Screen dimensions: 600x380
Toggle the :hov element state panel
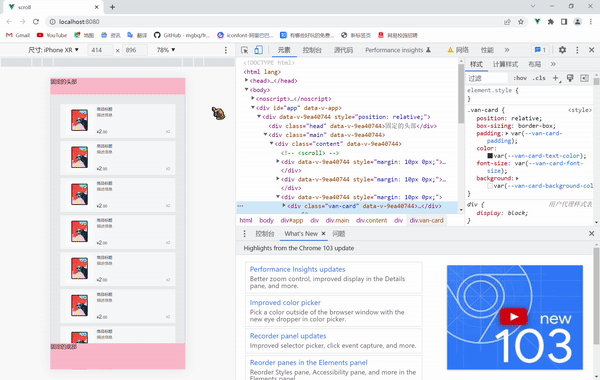(x=520, y=78)
